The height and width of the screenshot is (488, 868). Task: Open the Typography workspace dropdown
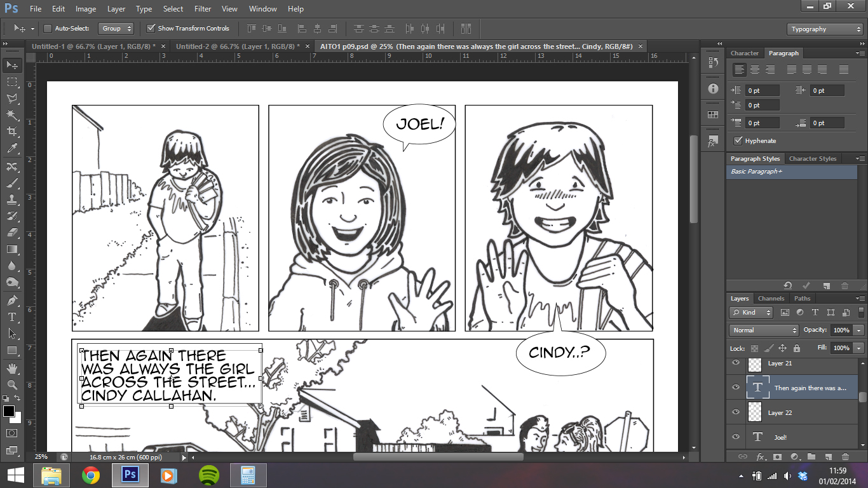pyautogui.click(x=825, y=29)
